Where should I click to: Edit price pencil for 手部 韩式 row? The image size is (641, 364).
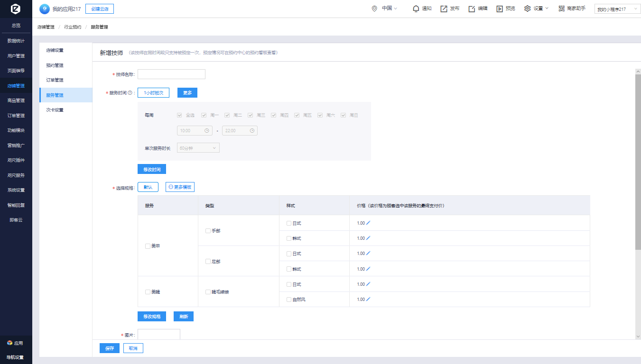pyautogui.click(x=368, y=238)
